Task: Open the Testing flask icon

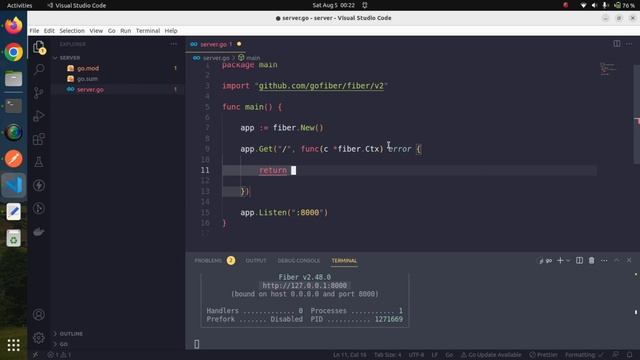Action: point(39,162)
